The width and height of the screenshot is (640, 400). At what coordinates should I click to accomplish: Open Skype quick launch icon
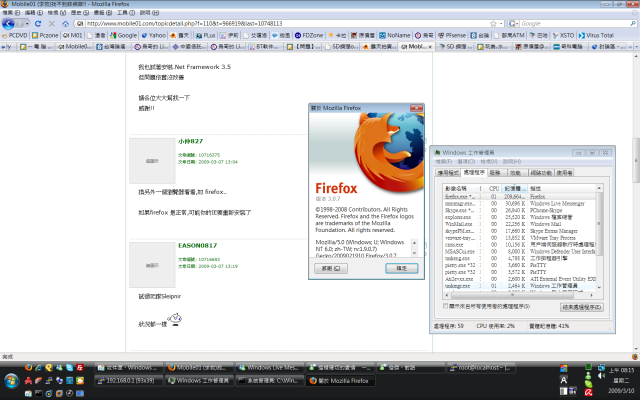69,368
